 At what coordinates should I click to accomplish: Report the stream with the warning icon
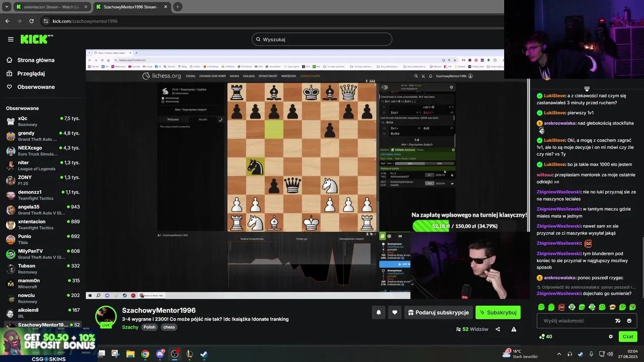514,329
